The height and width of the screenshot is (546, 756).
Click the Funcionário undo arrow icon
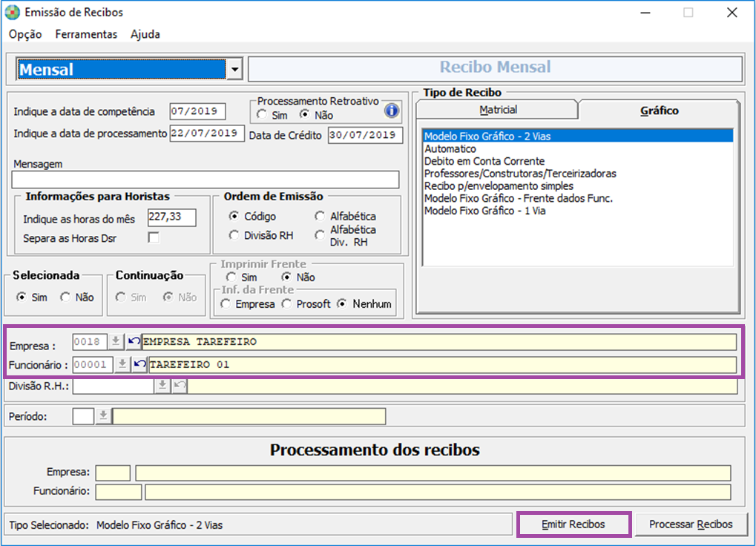(139, 364)
